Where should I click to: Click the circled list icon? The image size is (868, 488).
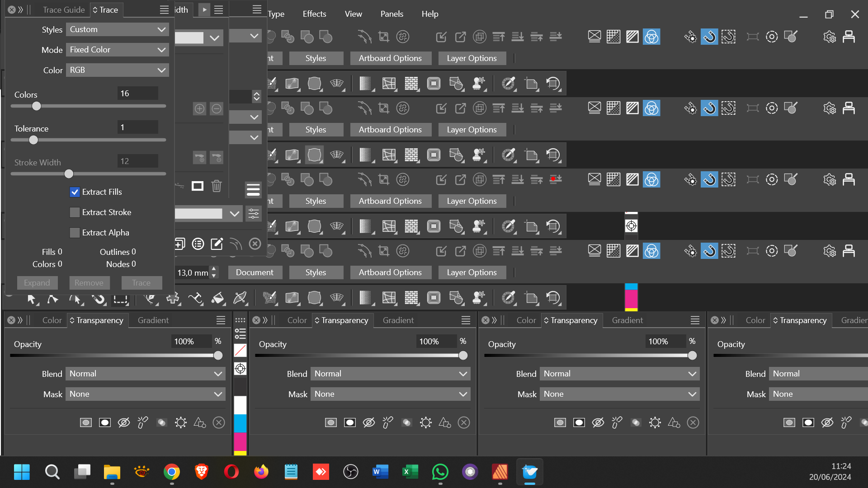pyautogui.click(x=198, y=244)
